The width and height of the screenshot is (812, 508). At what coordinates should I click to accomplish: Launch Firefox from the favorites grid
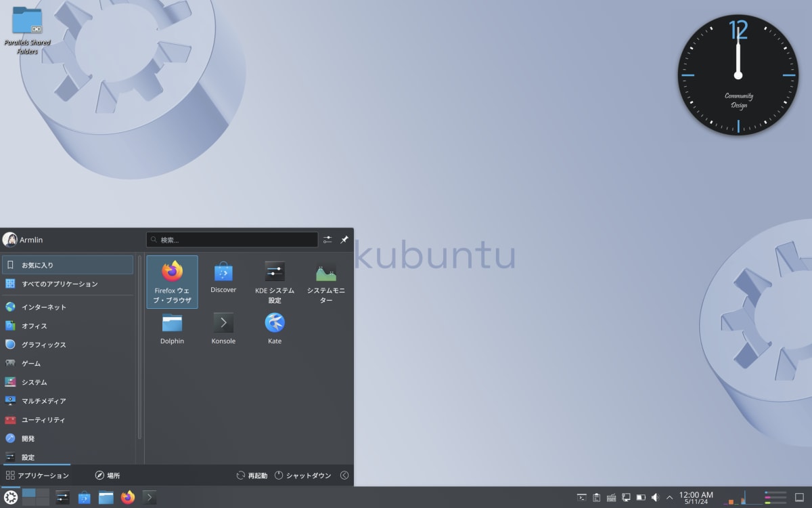(172, 282)
